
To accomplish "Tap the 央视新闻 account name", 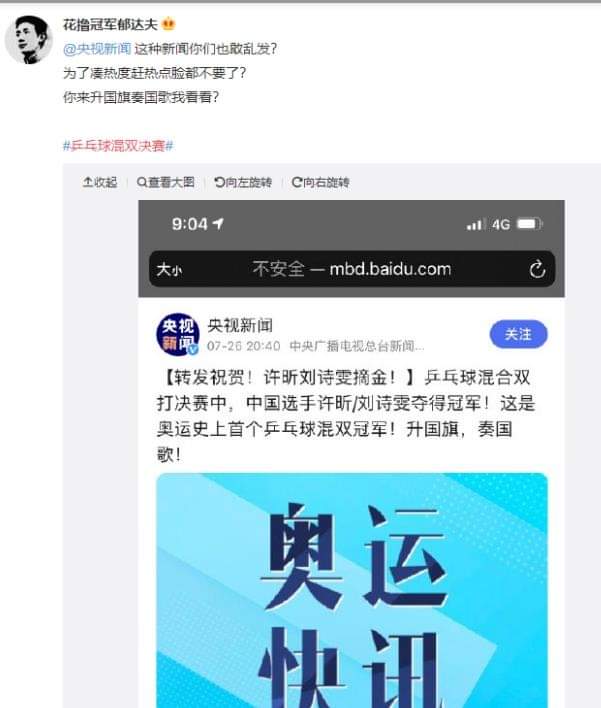I will 240,325.
